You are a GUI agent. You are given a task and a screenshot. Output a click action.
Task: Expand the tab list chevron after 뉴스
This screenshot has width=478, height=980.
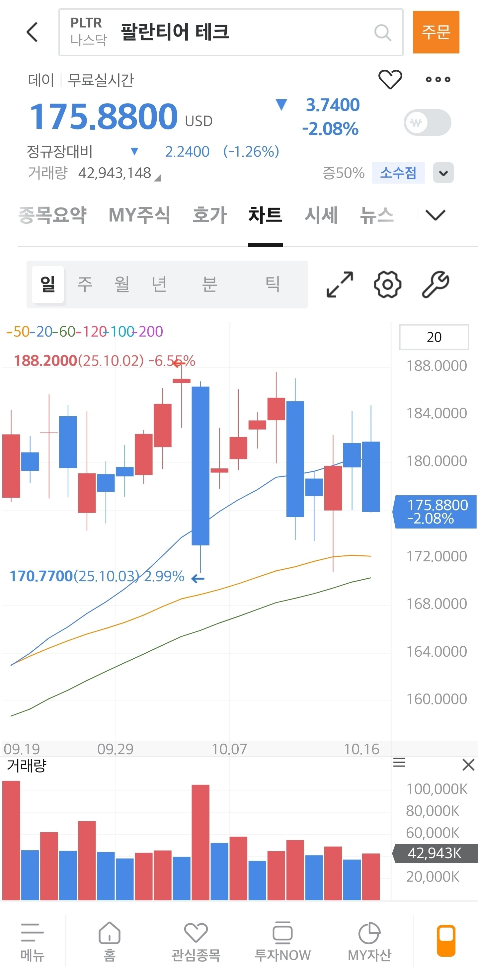(x=436, y=215)
